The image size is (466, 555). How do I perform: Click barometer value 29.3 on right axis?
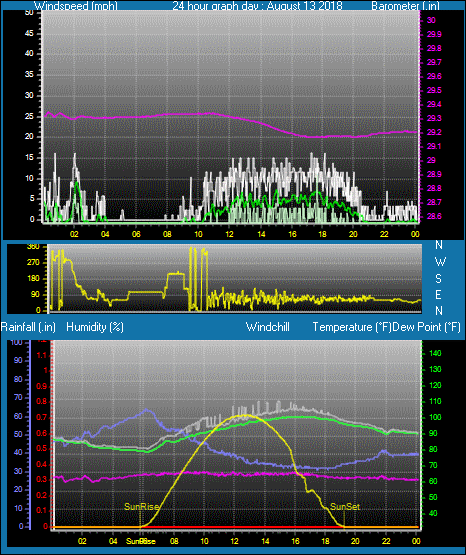[x=434, y=118]
